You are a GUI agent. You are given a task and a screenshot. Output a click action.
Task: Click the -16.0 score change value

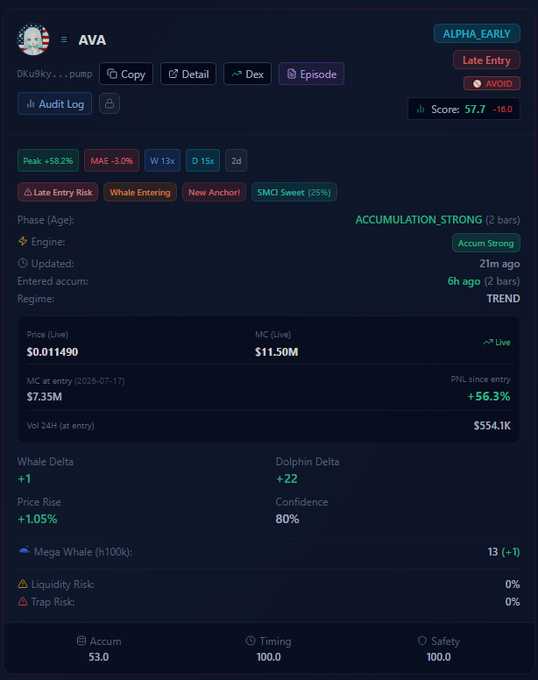point(502,109)
